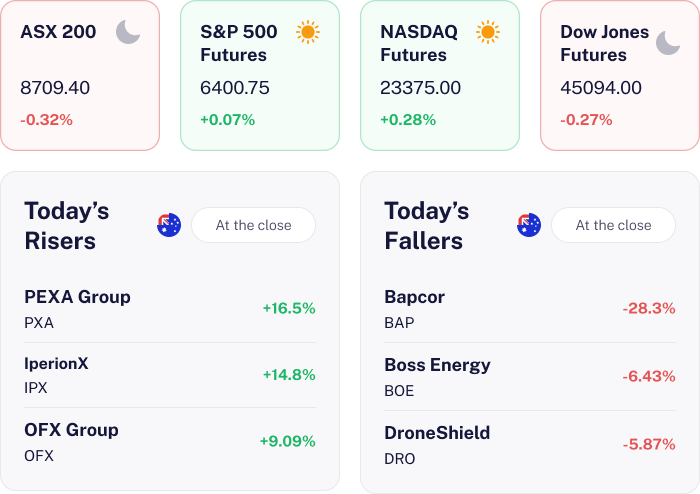The image size is (700, 494).
Task: Click the sun icon on S&P 500 Futures
Action: (x=308, y=32)
